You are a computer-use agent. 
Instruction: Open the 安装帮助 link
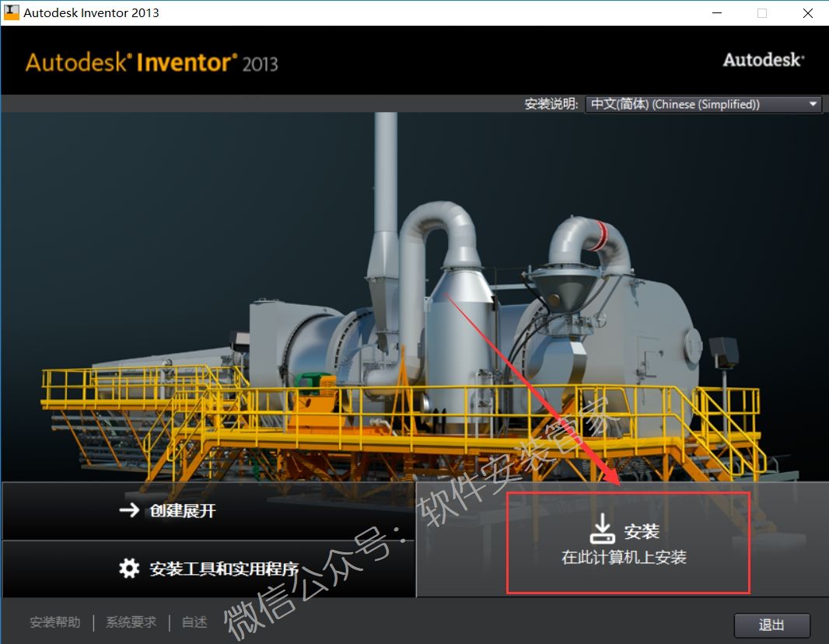(x=54, y=622)
